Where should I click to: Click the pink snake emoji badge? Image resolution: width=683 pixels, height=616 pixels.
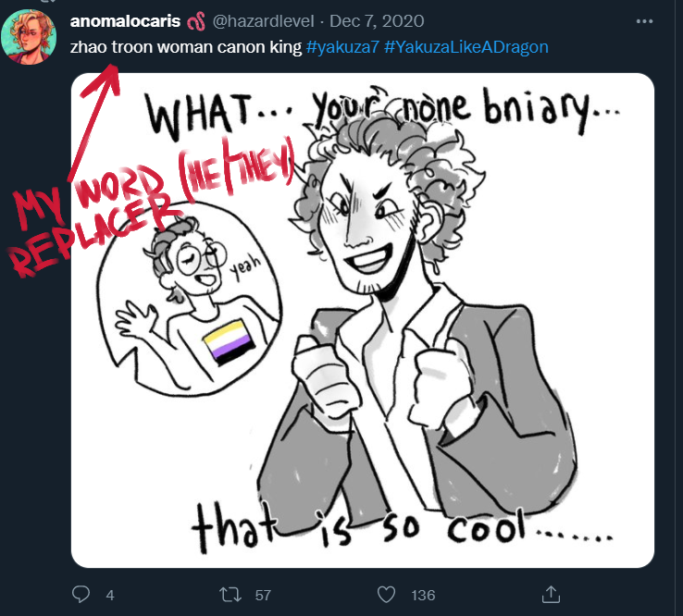[196, 21]
